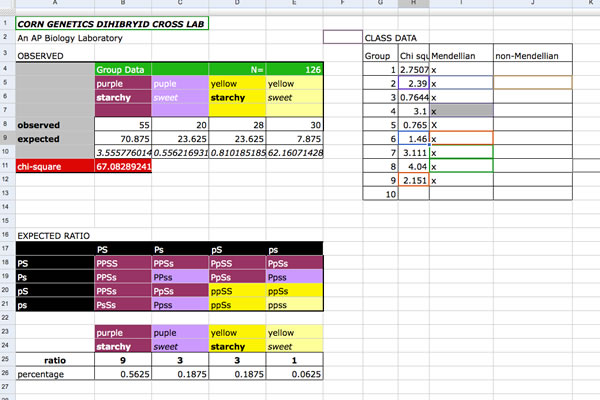Click the 'An AP Biology Laboratory' cell
The width and height of the screenshot is (600, 400).
point(55,38)
